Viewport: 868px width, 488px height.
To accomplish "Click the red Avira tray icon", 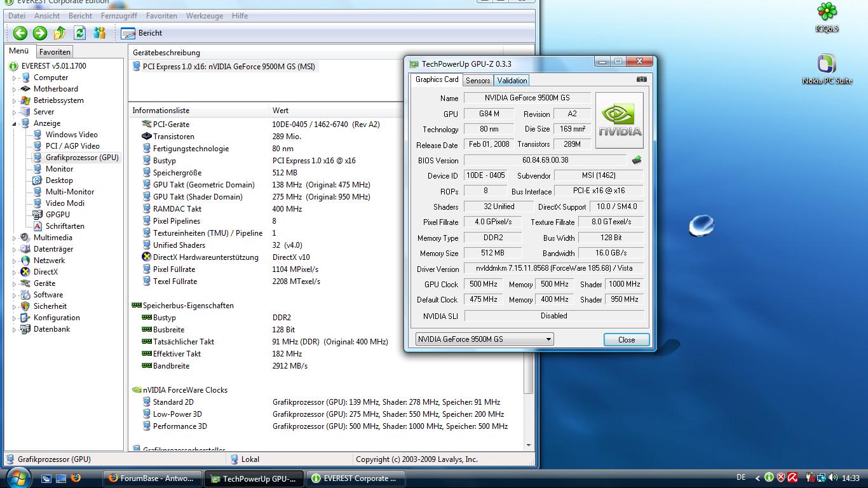I will click(792, 477).
